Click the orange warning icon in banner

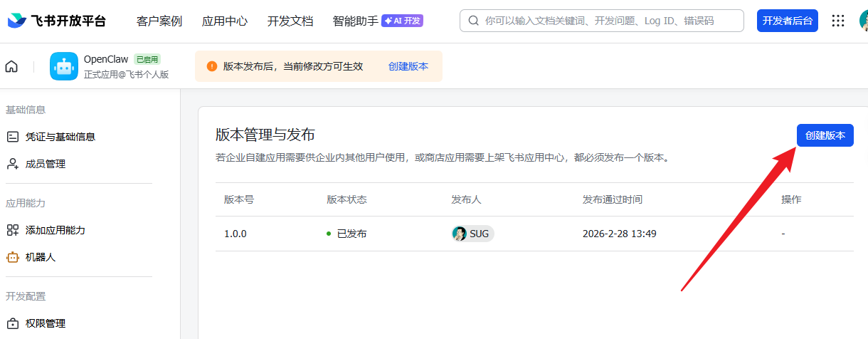(212, 66)
